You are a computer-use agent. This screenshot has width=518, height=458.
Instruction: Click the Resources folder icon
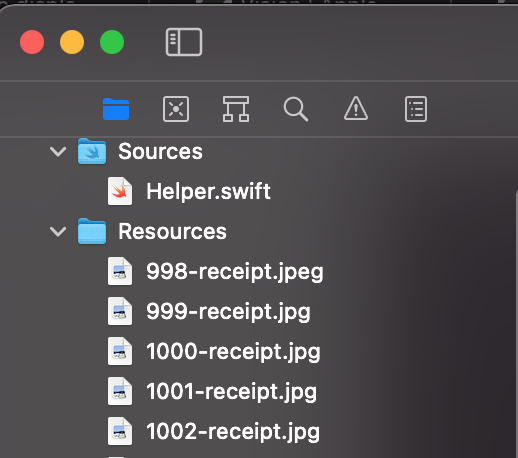92,231
